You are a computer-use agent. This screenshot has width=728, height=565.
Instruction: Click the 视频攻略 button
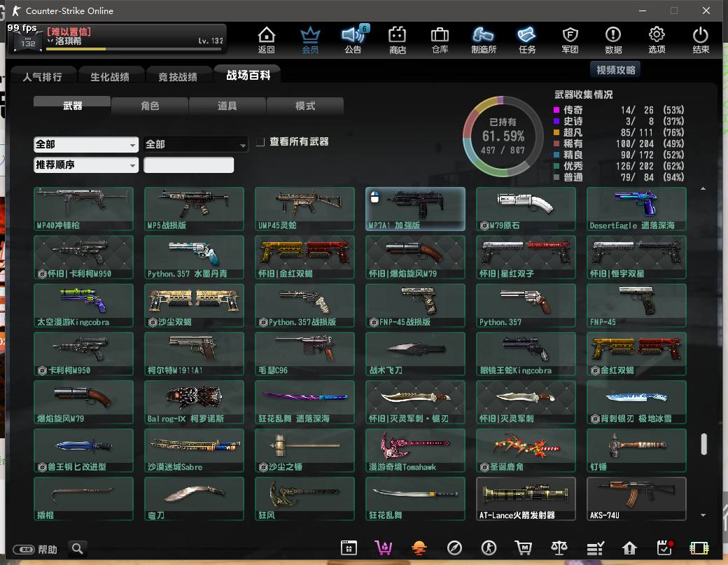[x=615, y=70]
